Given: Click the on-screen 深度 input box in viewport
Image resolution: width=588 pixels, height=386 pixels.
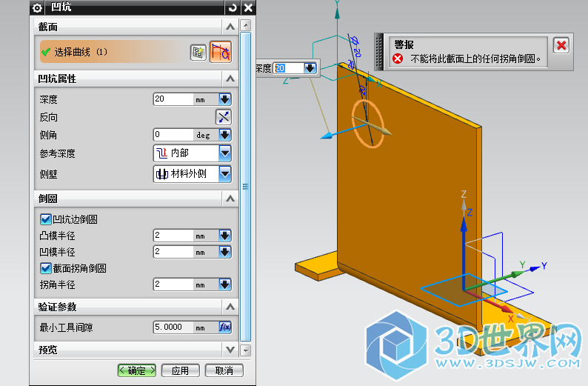Looking at the screenshot, I should coord(287,68).
